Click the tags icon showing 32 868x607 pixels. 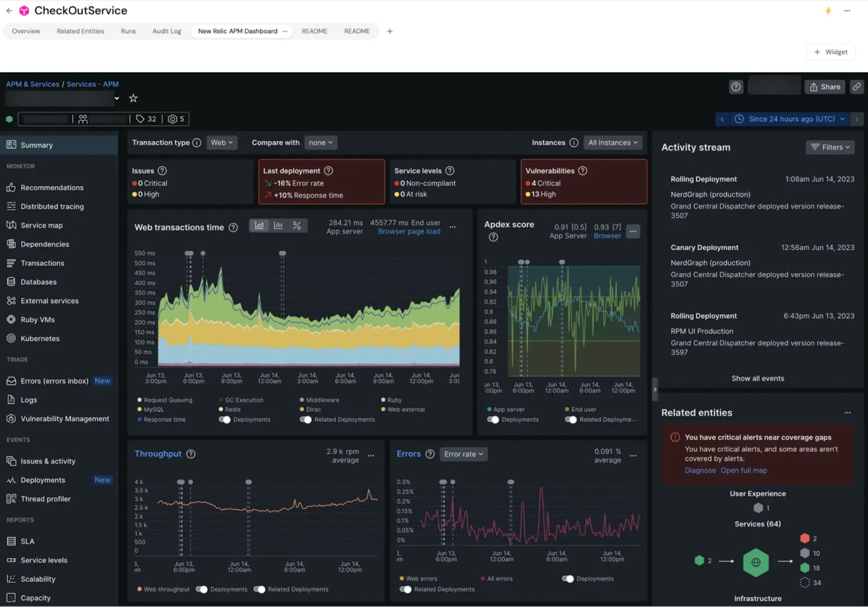[140, 119]
